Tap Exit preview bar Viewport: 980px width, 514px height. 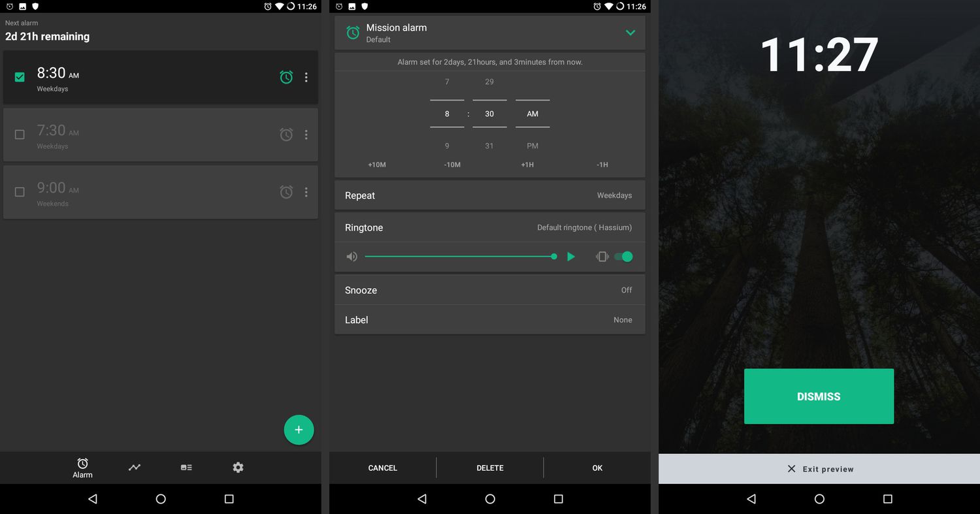coord(819,469)
